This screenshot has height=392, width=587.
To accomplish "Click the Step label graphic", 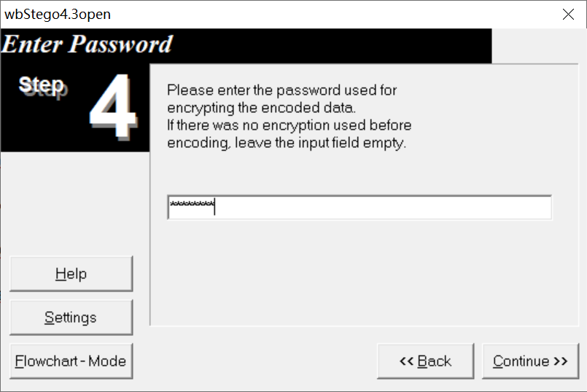I will pyautogui.click(x=42, y=86).
